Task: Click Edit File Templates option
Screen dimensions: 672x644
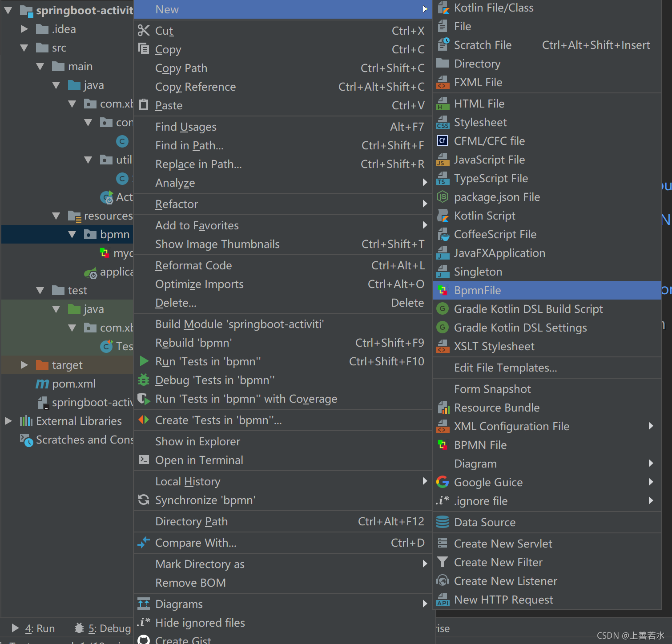Action: [505, 368]
